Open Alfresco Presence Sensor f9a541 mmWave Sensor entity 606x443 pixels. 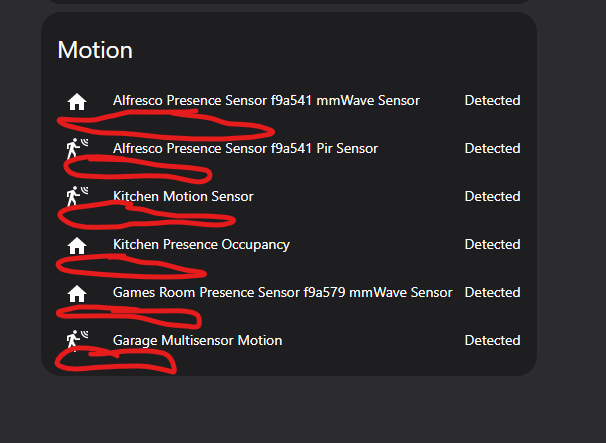point(266,101)
